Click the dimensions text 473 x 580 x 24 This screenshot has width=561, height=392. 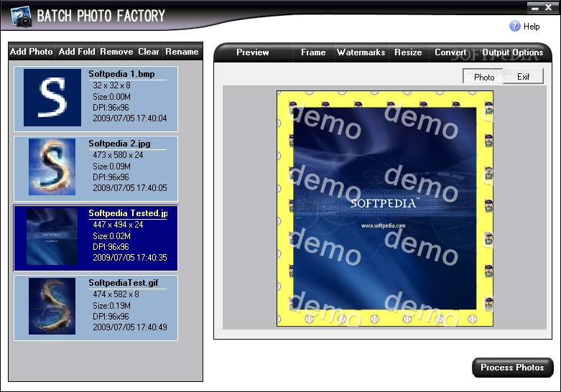[x=118, y=155]
